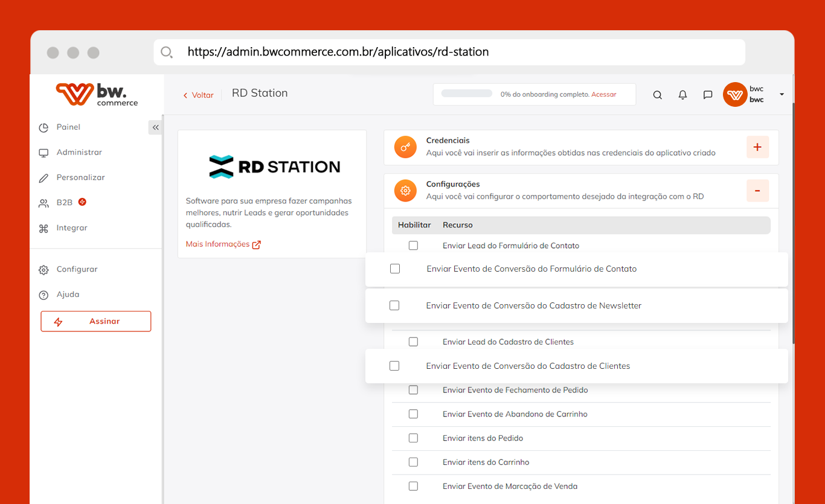Screen dimensions: 825x504
Task: Click the Acessar onboarding link
Action: pyautogui.click(x=604, y=95)
